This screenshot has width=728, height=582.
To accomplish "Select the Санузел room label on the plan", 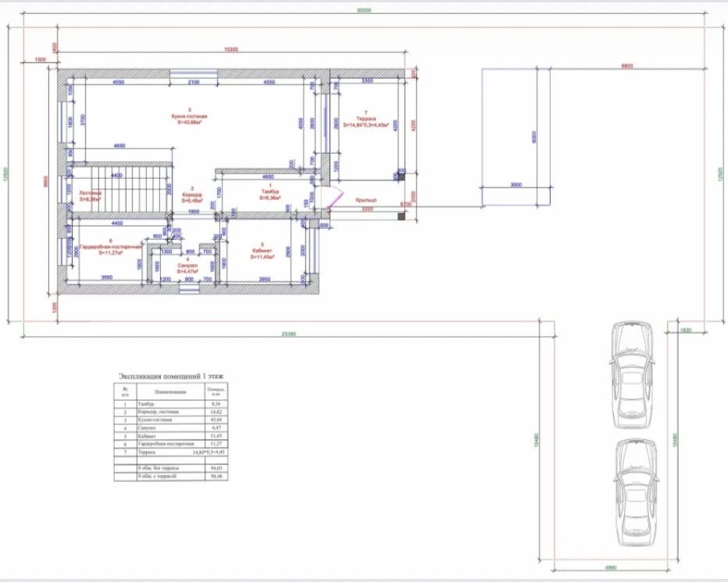I will point(187,266).
